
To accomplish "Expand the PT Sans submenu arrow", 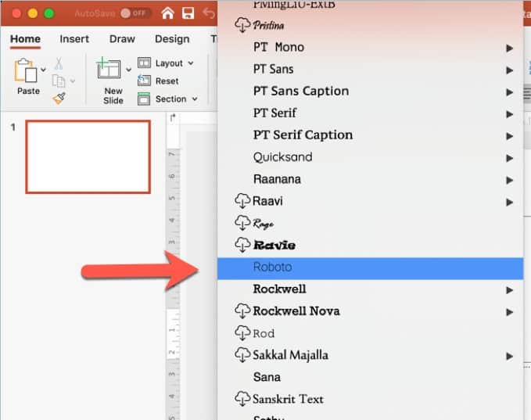I will (509, 70).
